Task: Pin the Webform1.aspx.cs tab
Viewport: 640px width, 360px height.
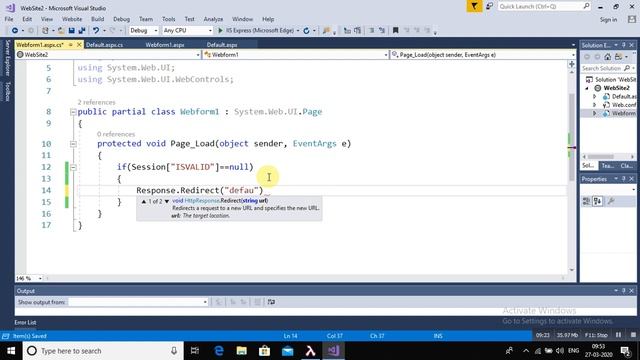Action: click(x=71, y=45)
